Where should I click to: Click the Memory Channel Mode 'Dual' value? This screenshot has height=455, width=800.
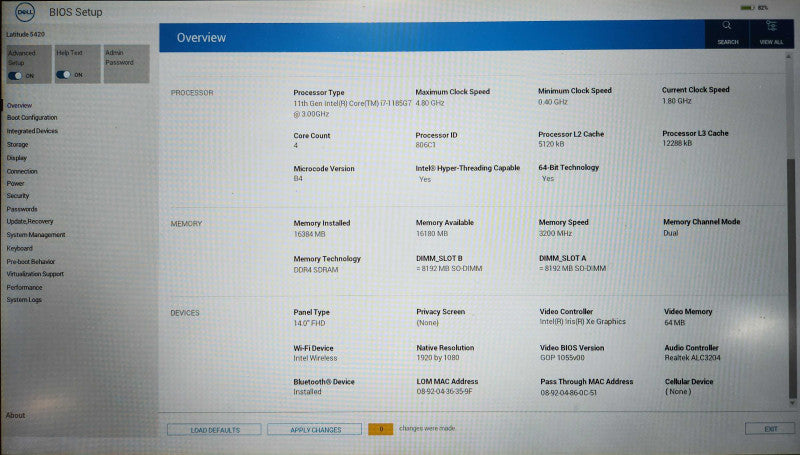[670, 233]
